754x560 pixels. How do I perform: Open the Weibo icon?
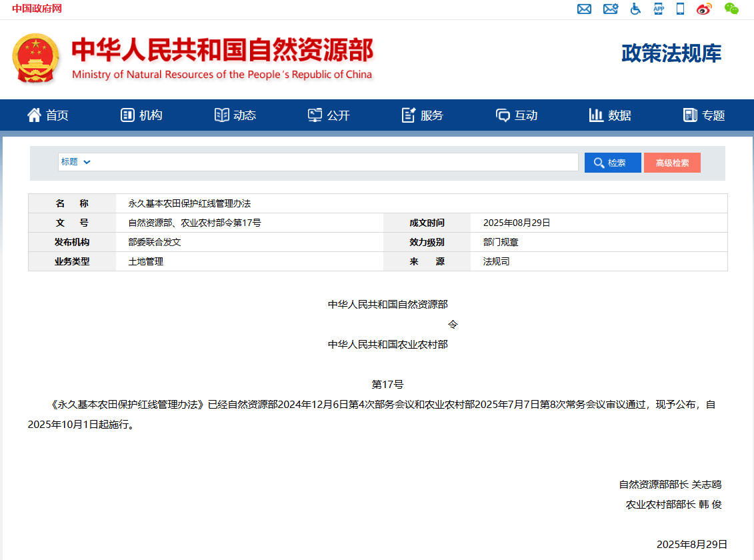click(x=704, y=9)
